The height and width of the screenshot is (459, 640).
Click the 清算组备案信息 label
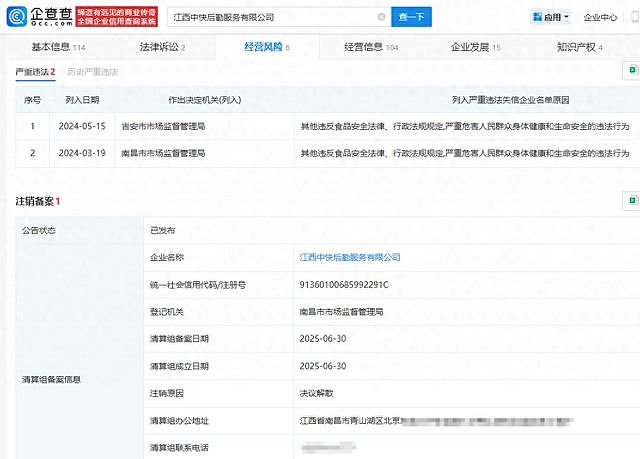[51, 379]
